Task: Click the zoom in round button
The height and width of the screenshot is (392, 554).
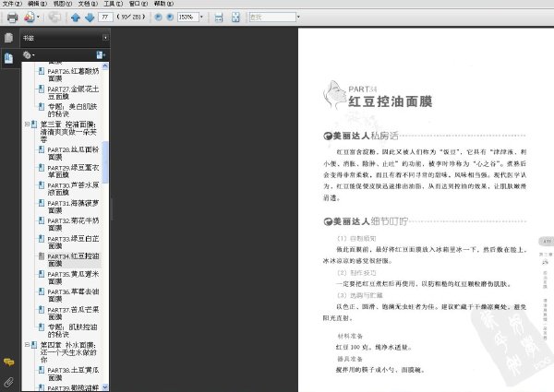Action: [170, 17]
